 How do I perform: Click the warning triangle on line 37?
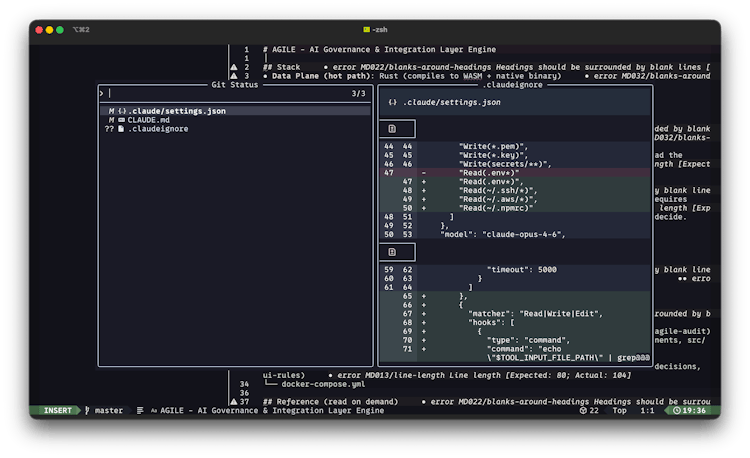pos(233,401)
